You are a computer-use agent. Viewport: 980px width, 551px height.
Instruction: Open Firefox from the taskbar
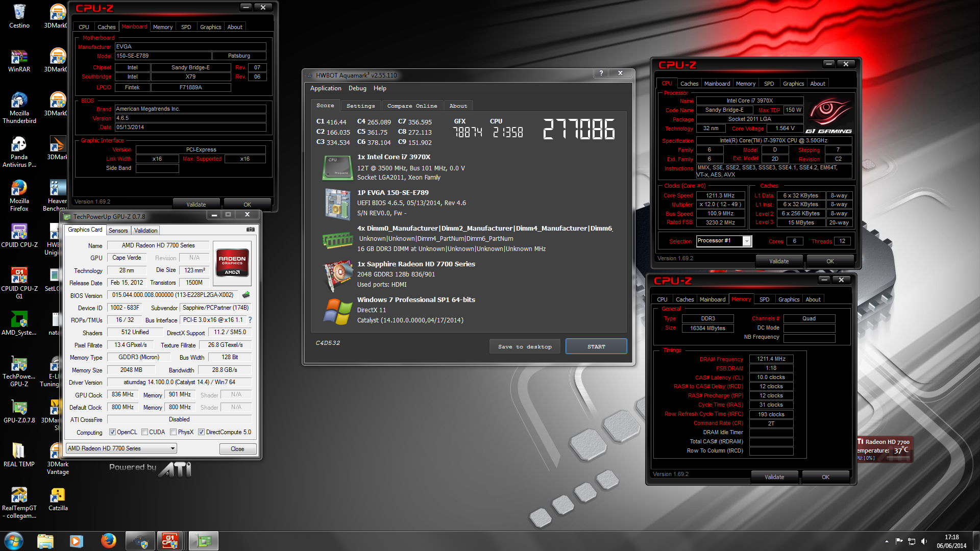pos(108,541)
